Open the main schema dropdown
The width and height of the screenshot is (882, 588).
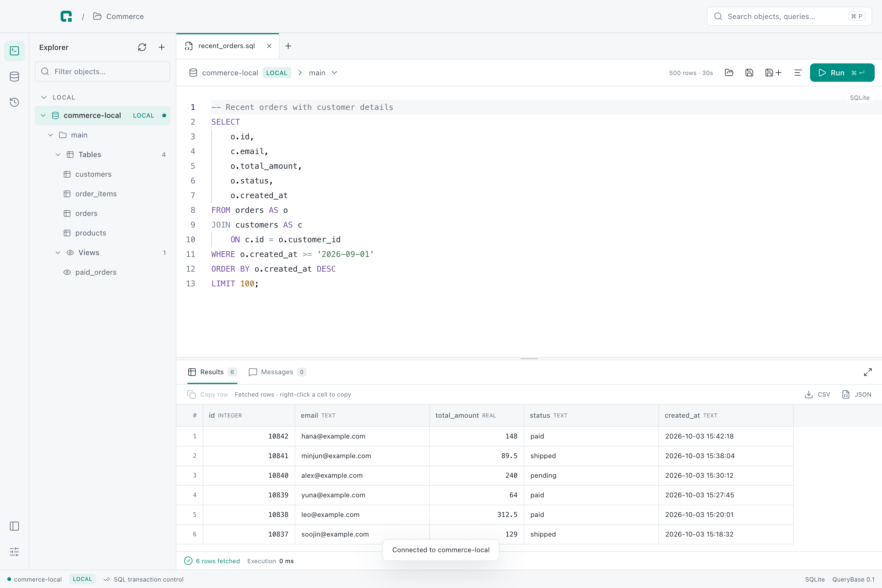(323, 73)
